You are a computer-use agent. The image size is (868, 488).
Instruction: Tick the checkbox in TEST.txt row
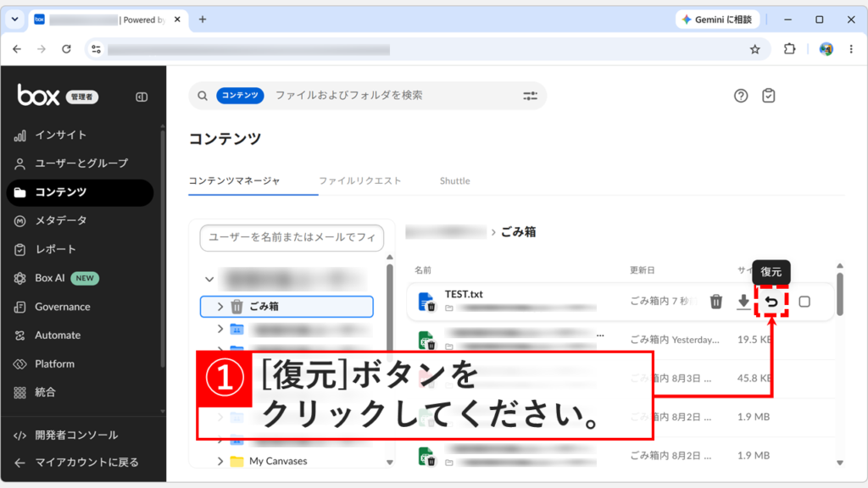point(804,302)
